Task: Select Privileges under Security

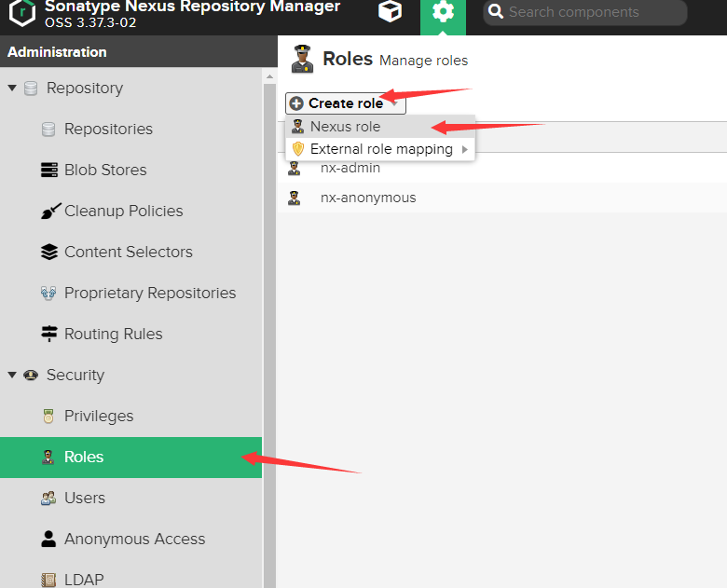Action: [x=99, y=416]
